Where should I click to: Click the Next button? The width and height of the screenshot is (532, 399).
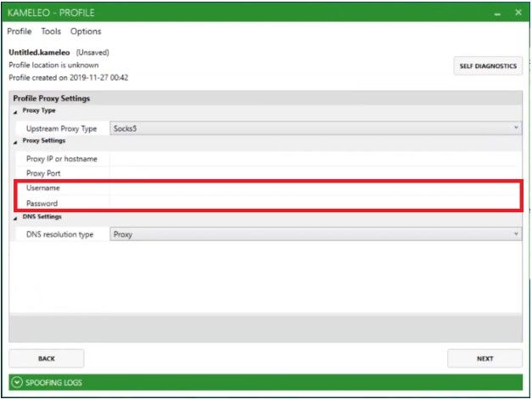[x=484, y=358]
